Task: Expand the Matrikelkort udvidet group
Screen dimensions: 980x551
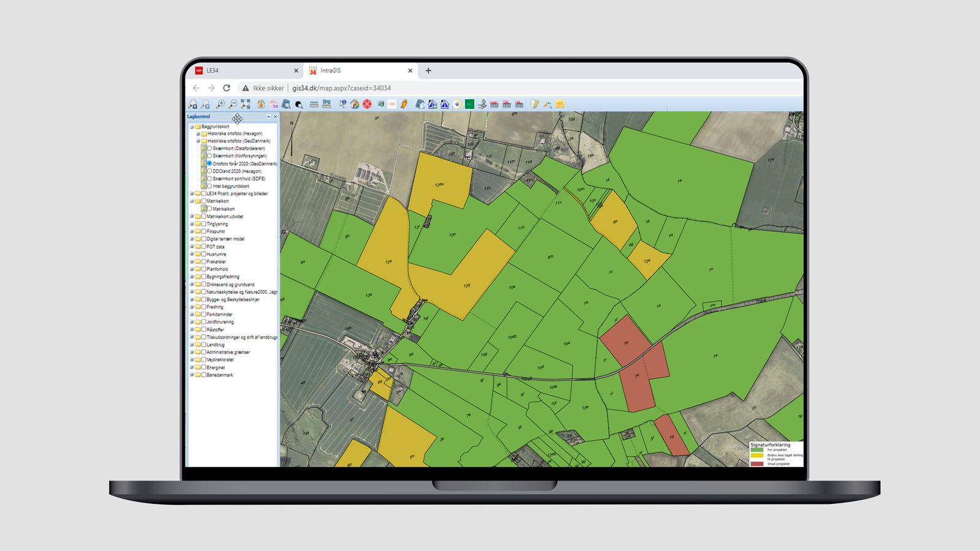Action: click(x=192, y=216)
